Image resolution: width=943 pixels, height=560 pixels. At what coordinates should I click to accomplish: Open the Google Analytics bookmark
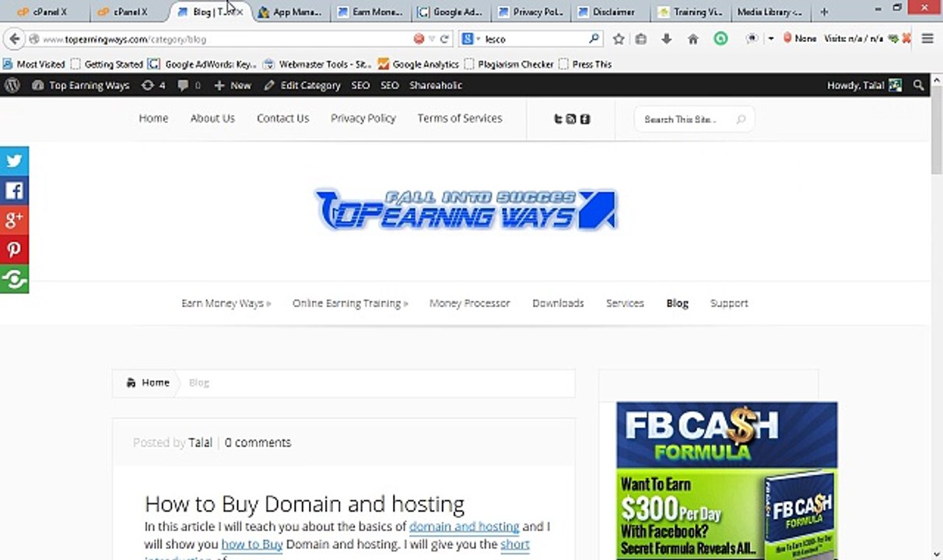point(418,64)
